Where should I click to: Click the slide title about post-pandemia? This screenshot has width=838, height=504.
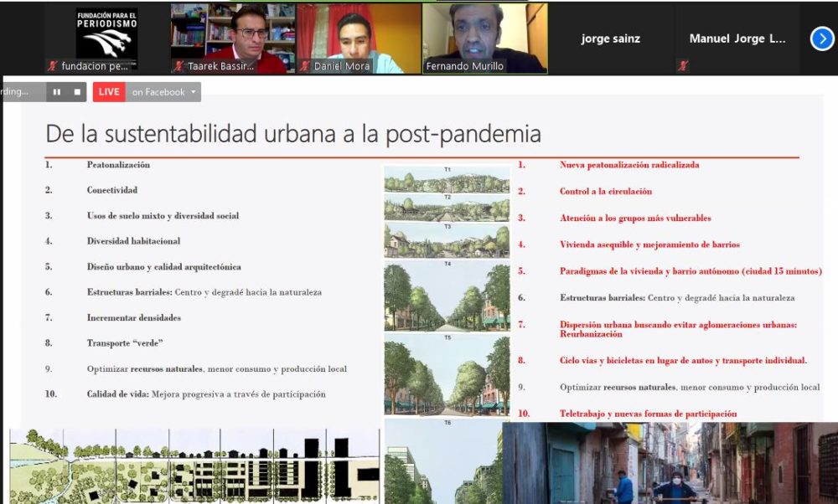pyautogui.click(x=293, y=134)
